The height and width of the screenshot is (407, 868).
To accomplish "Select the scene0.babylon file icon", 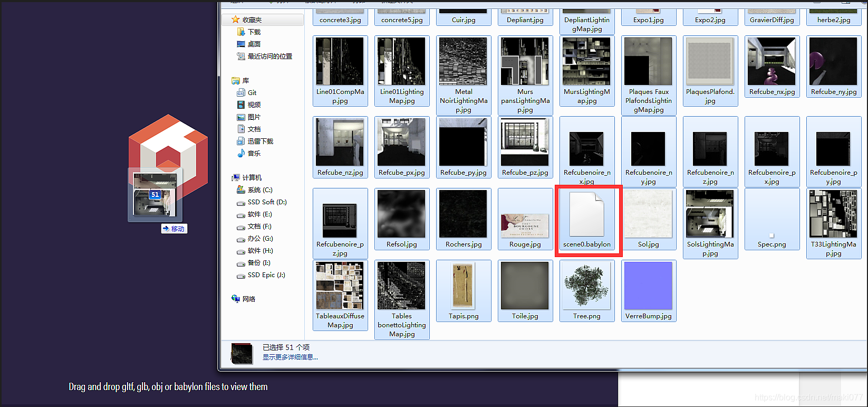I will click(586, 213).
